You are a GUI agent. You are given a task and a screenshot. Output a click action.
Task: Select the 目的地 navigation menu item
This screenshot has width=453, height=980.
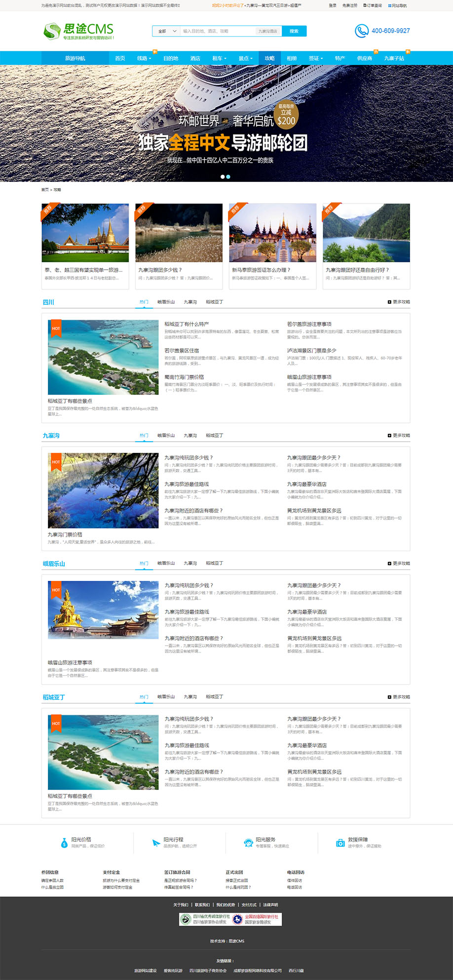[171, 58]
